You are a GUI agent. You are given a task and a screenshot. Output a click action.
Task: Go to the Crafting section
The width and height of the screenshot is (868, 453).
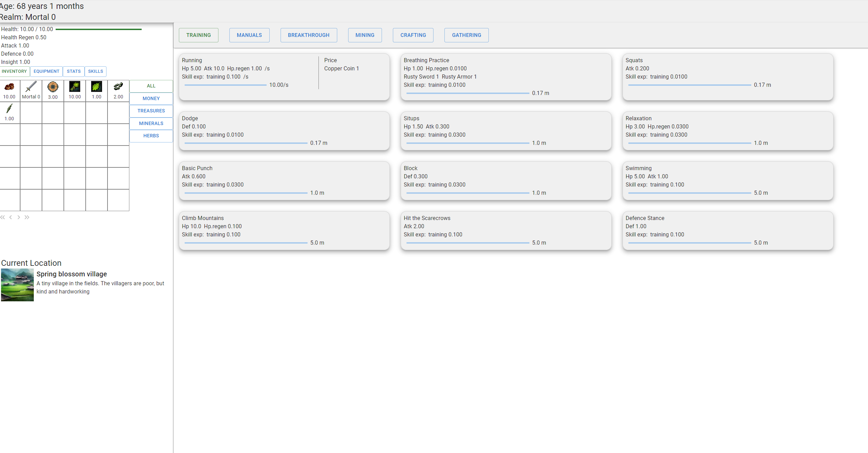point(413,35)
